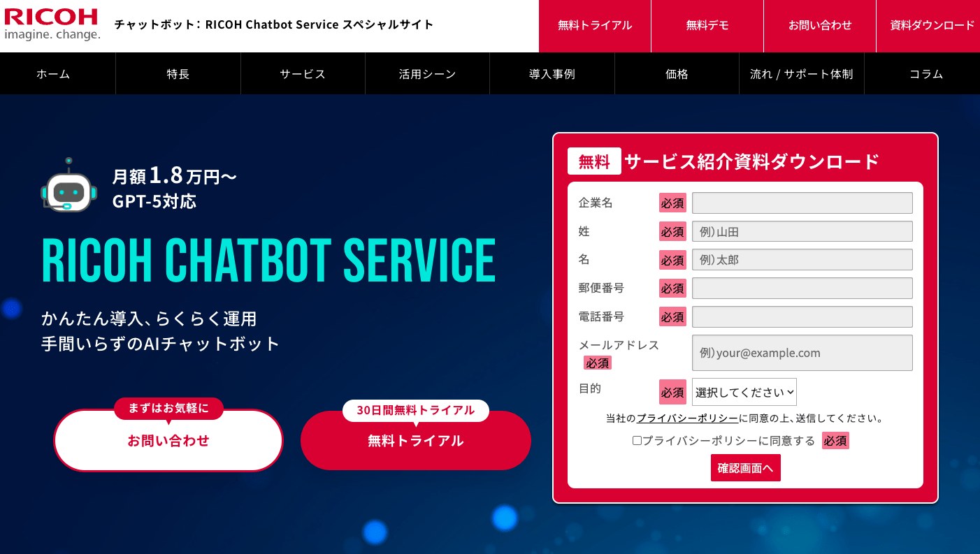Image resolution: width=980 pixels, height=554 pixels.
Task: Open the プライバシーポリシー link
Action: click(687, 418)
